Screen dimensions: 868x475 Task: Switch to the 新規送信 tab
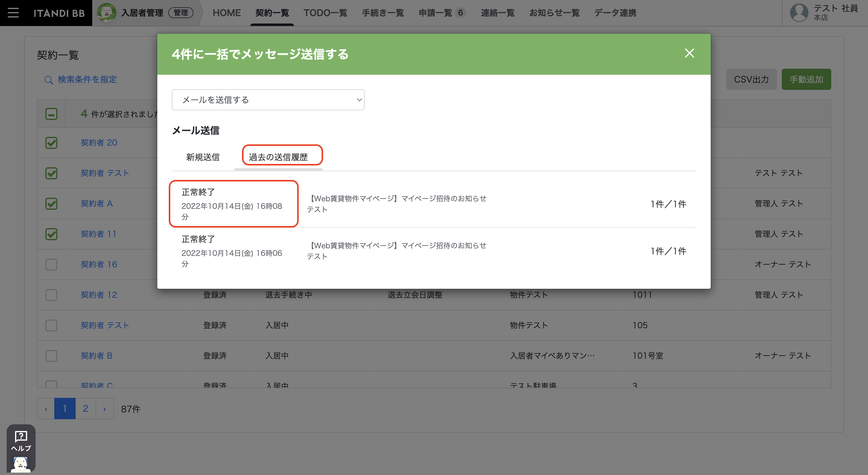tap(203, 157)
